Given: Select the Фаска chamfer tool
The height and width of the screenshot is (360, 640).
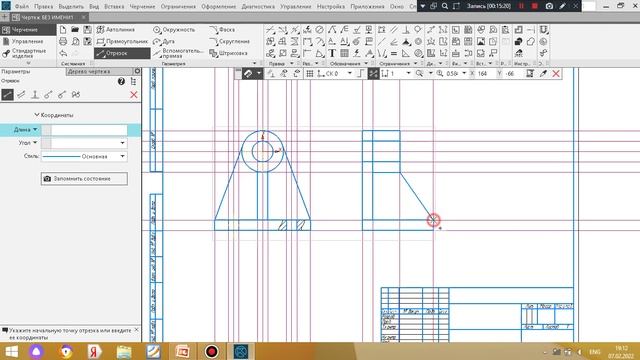Looking at the screenshot, I should pos(222,30).
